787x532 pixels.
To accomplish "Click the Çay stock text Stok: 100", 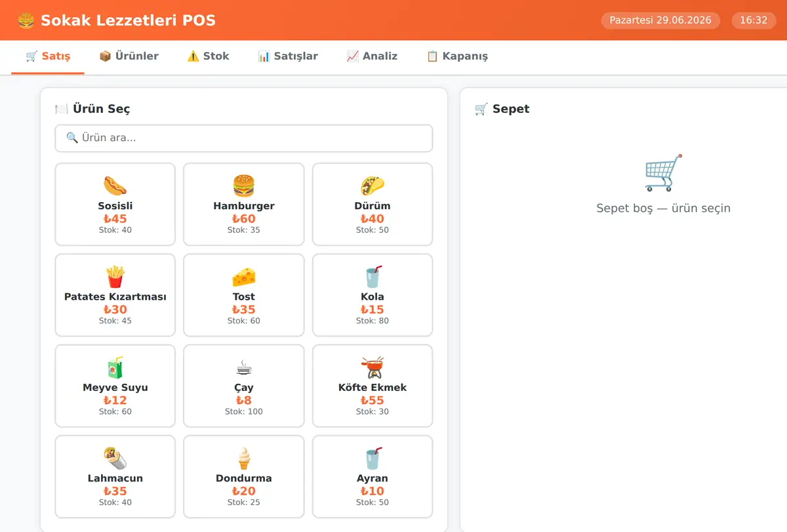I will point(243,412).
